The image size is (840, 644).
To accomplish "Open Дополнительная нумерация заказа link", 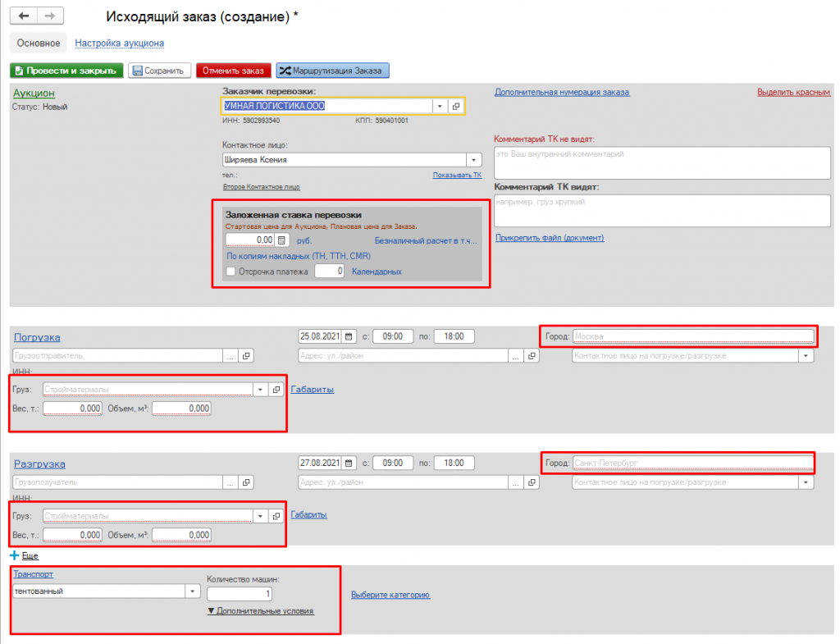I will (562, 92).
